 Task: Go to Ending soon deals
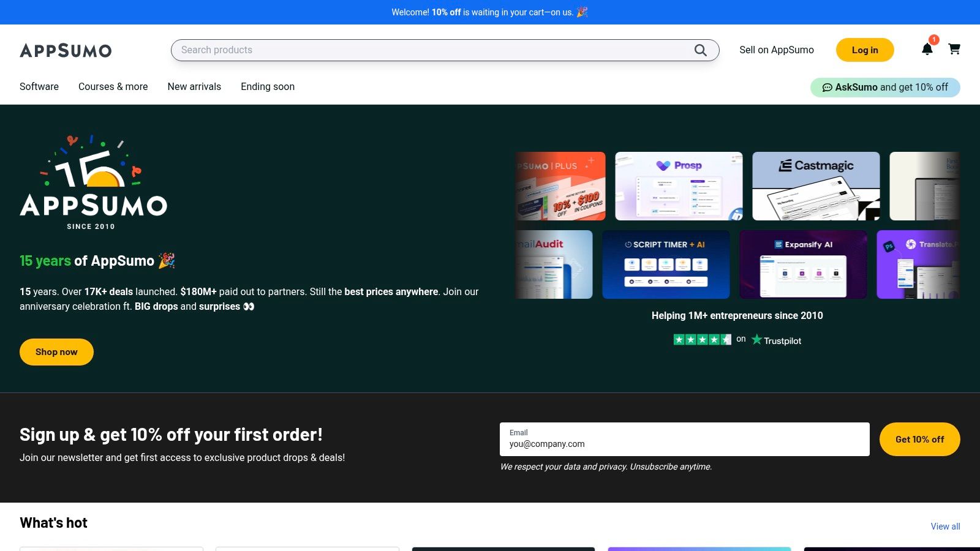pos(268,86)
